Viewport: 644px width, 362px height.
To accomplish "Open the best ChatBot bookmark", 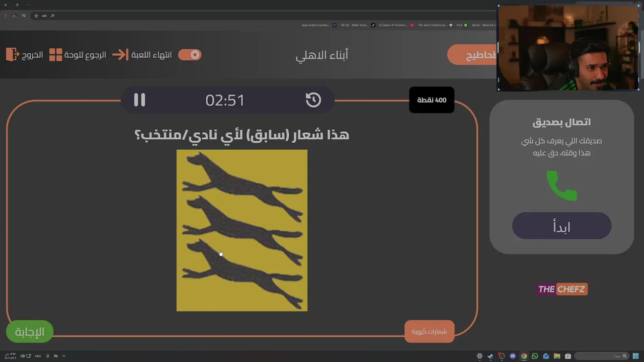I will click(x=436, y=25).
